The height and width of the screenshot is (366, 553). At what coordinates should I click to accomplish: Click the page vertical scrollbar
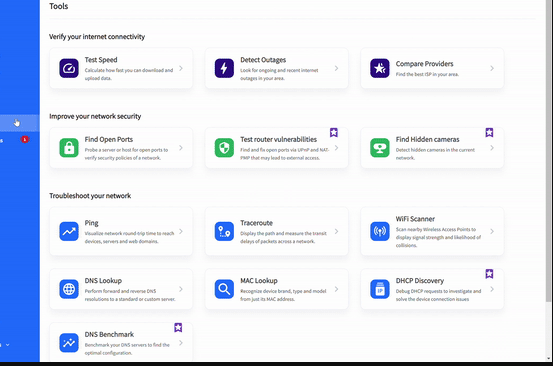[x=548, y=151]
